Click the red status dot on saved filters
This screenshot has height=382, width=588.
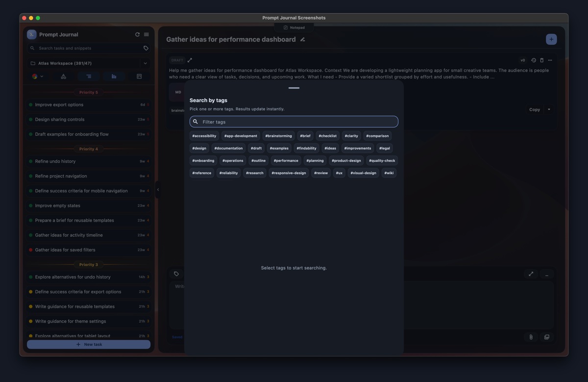coord(31,250)
